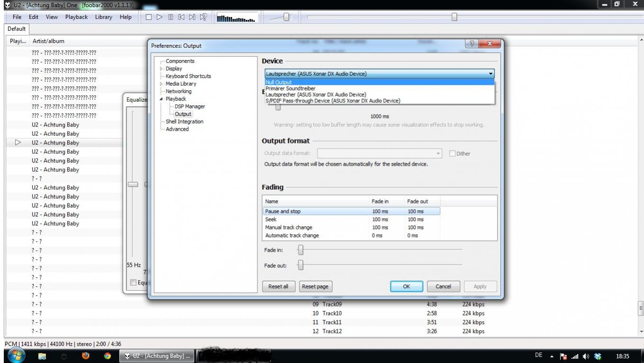This screenshot has width=644, height=363.
Task: Open the network signal tray icon
Action: (575, 356)
